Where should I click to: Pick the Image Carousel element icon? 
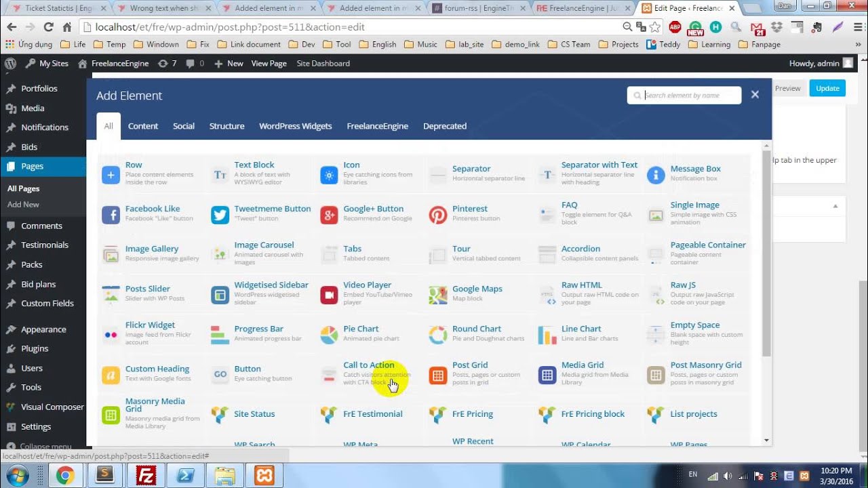[220, 255]
